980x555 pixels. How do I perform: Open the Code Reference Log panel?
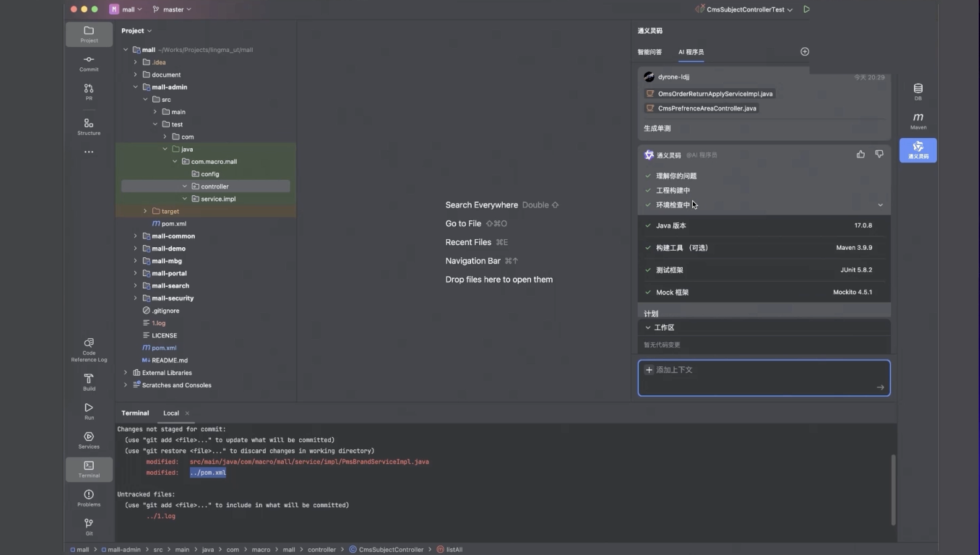[89, 350]
